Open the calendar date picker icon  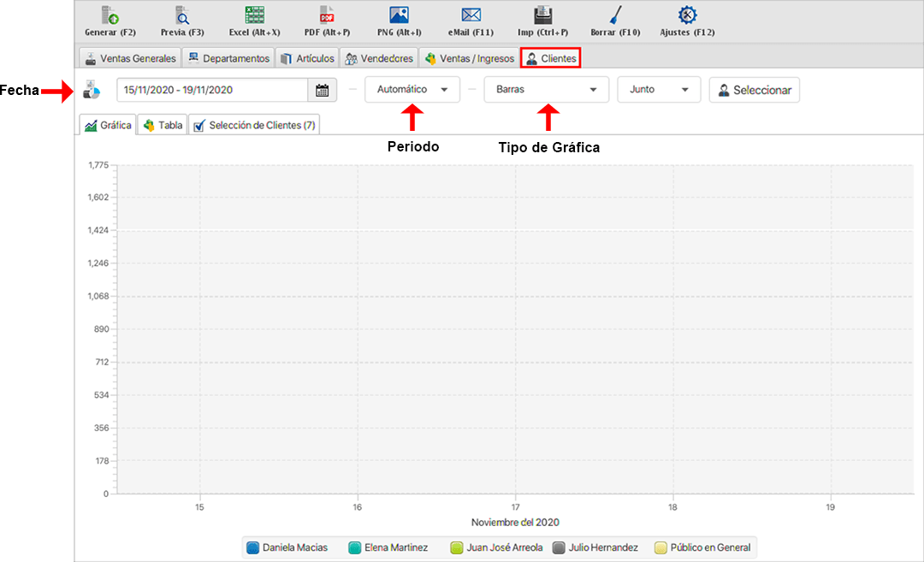322,90
